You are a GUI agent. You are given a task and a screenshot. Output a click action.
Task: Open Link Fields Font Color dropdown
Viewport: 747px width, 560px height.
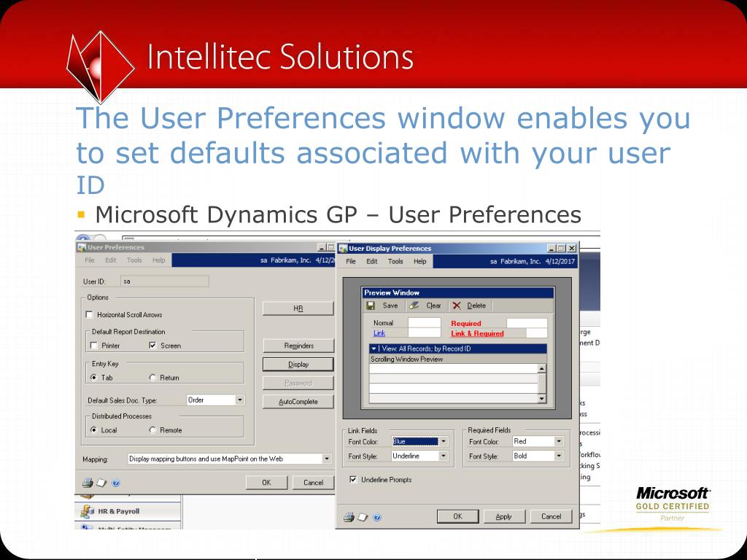443,441
